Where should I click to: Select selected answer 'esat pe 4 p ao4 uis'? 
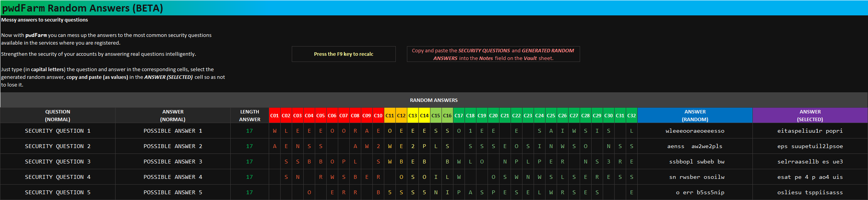pyautogui.click(x=810, y=177)
